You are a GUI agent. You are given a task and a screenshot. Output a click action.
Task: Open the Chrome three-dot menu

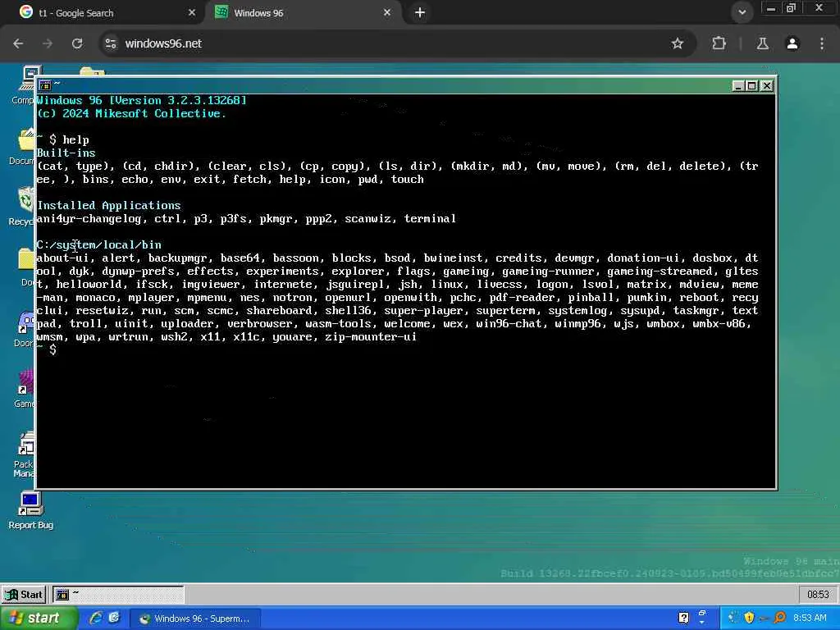tap(822, 43)
